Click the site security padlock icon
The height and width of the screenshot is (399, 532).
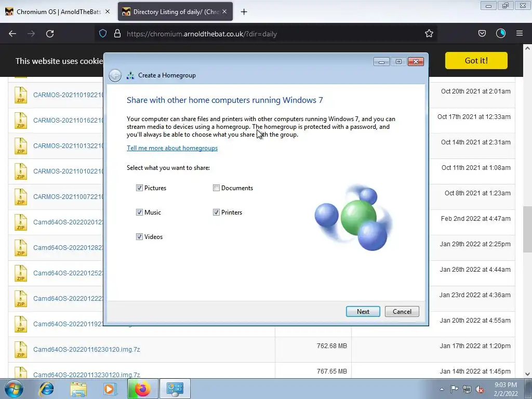[x=117, y=34]
